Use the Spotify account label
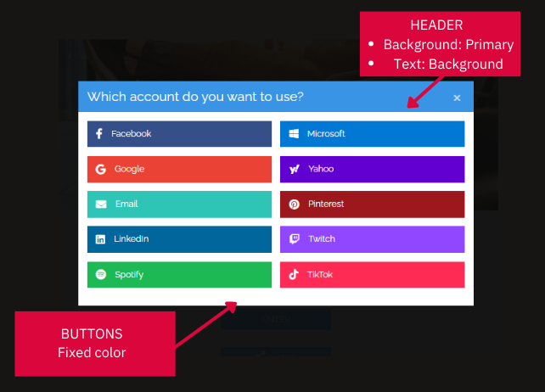The width and height of the screenshot is (545, 392). [129, 275]
